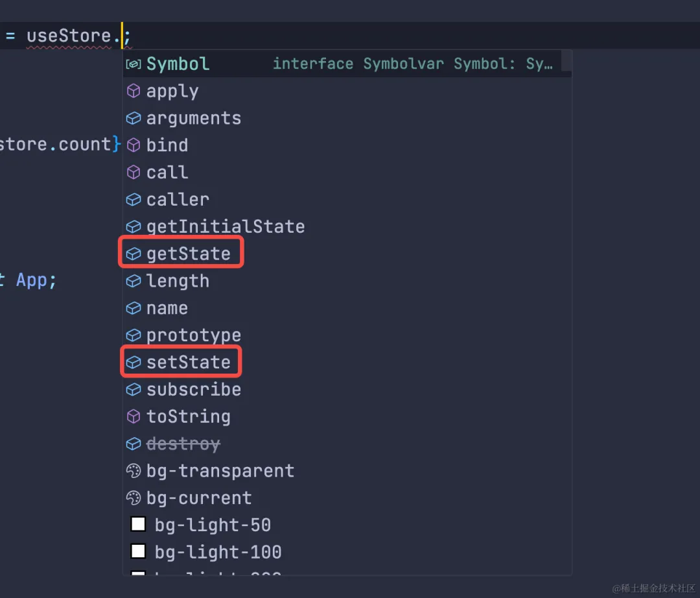
Task: Click the Symbol interface detail text
Action: [412, 64]
